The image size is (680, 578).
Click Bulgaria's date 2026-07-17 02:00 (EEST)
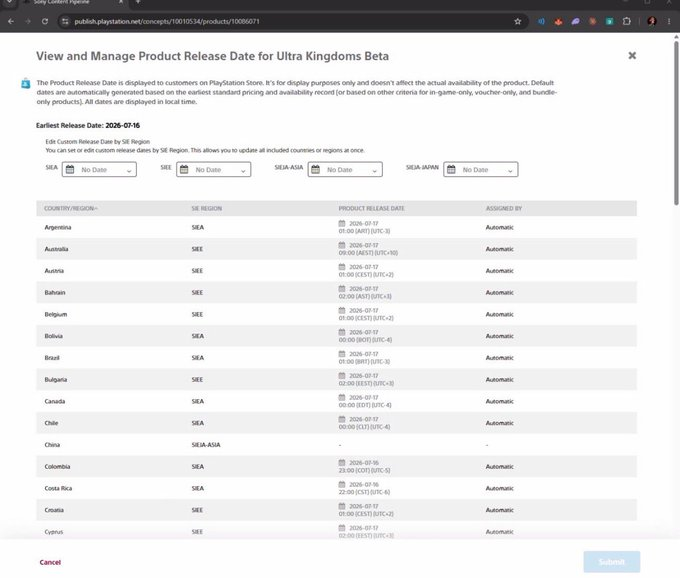pyautogui.click(x=366, y=379)
